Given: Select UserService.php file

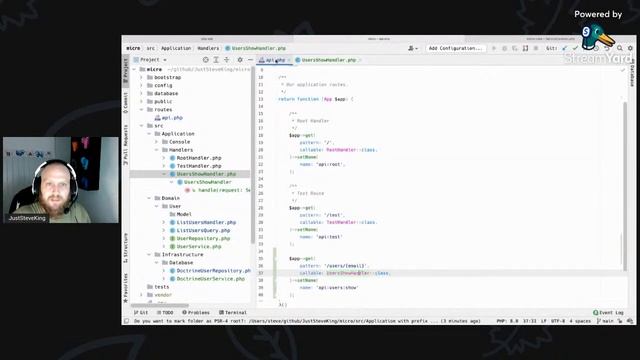Looking at the screenshot, I should [196, 247].
